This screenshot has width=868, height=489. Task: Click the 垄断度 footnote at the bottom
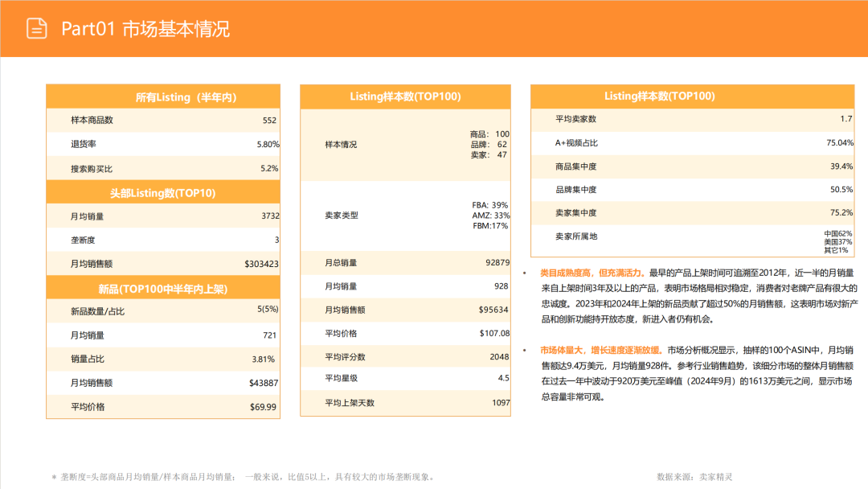pyautogui.click(x=243, y=477)
